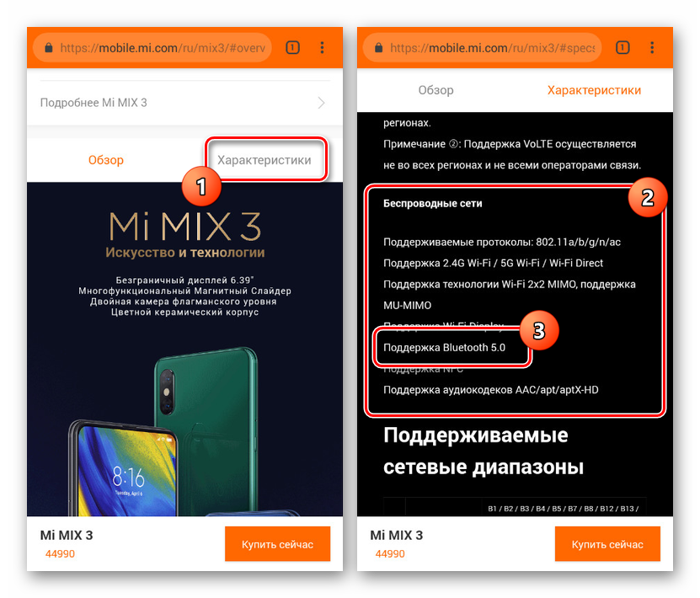The image size is (700, 598).
Task: Open three-dot menu in right browser
Action: click(652, 47)
